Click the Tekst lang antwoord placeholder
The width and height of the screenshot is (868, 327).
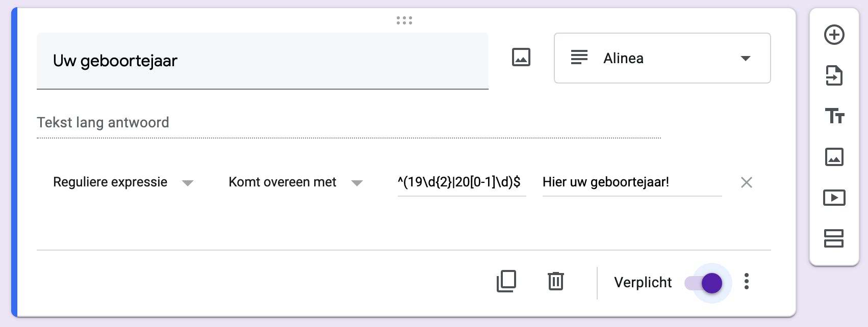(103, 123)
